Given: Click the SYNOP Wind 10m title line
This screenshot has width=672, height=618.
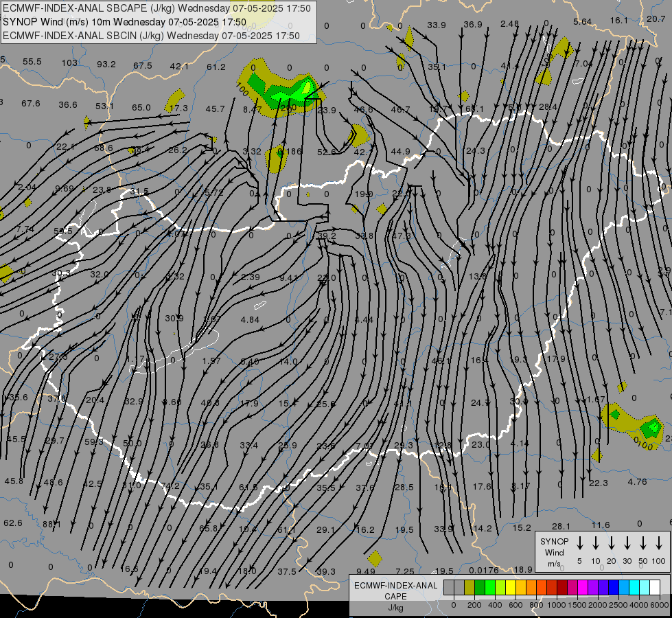Looking at the screenshot, I should click(124, 22).
